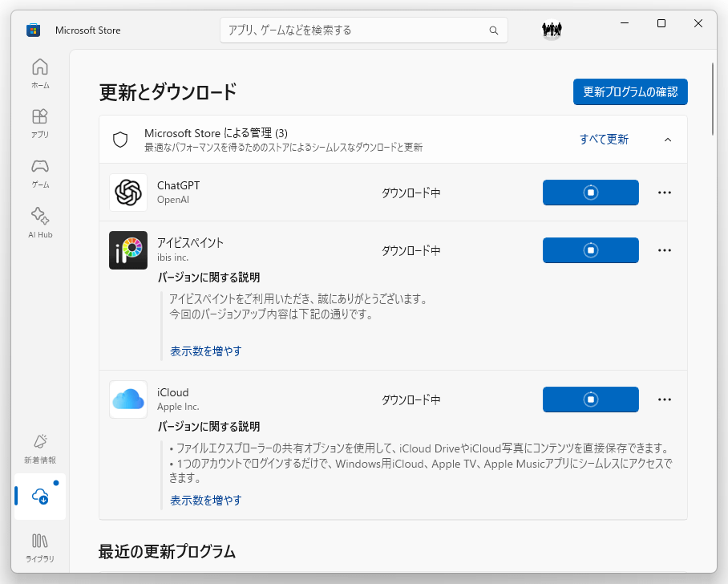Open the Library section
This screenshot has width=728, height=584.
(40, 546)
